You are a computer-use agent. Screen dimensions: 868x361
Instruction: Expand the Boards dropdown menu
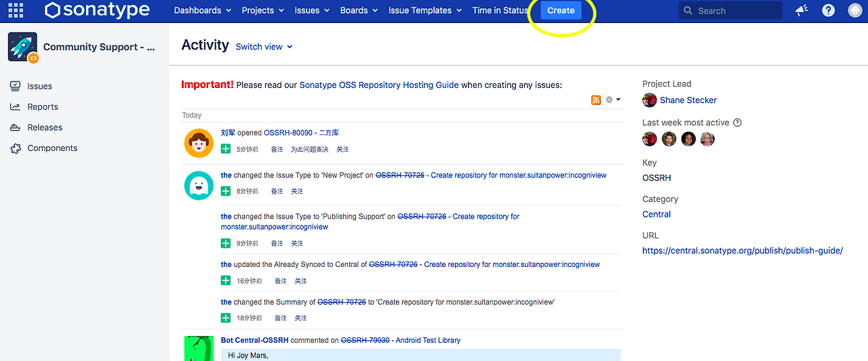(x=358, y=10)
